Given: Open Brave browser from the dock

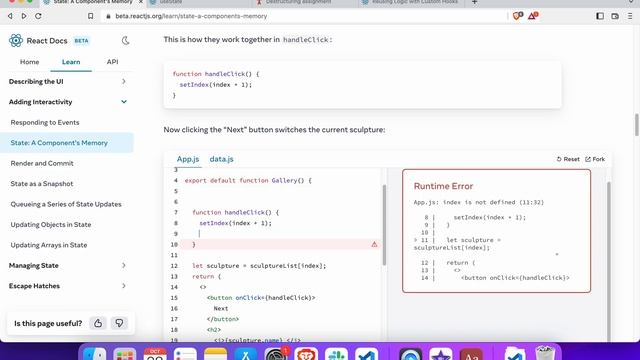Looking at the screenshot, I should [306, 354].
